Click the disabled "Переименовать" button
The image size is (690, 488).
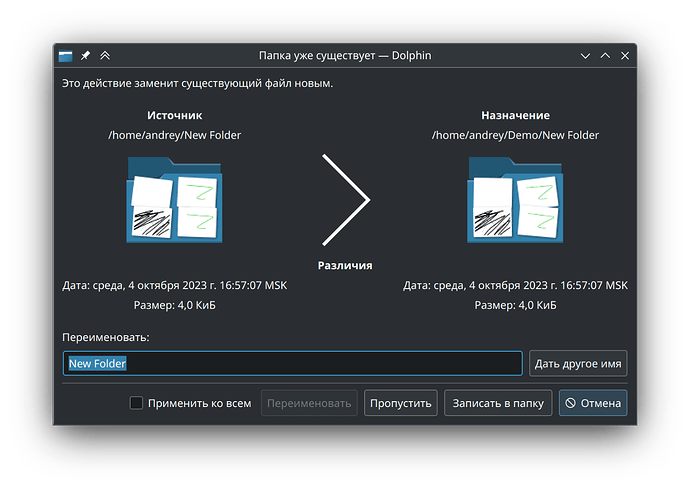click(x=309, y=403)
